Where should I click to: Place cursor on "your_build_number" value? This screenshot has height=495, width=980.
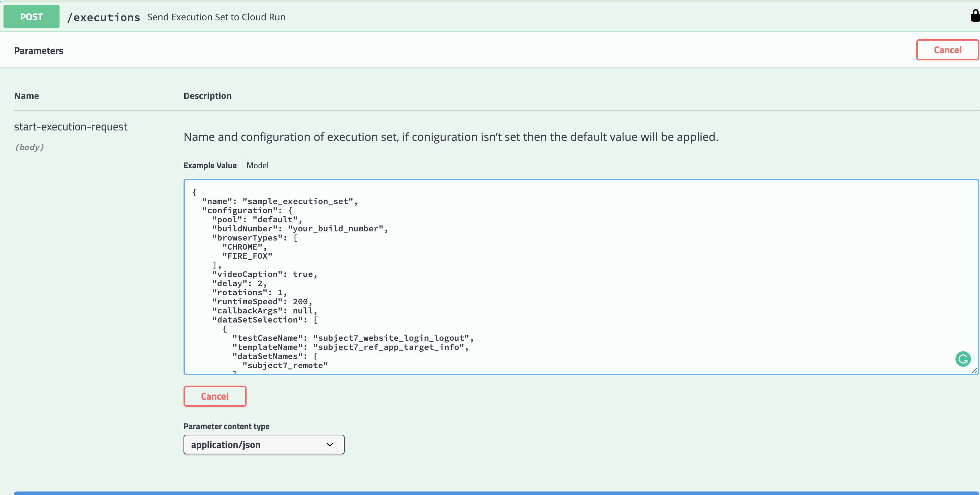pos(335,229)
